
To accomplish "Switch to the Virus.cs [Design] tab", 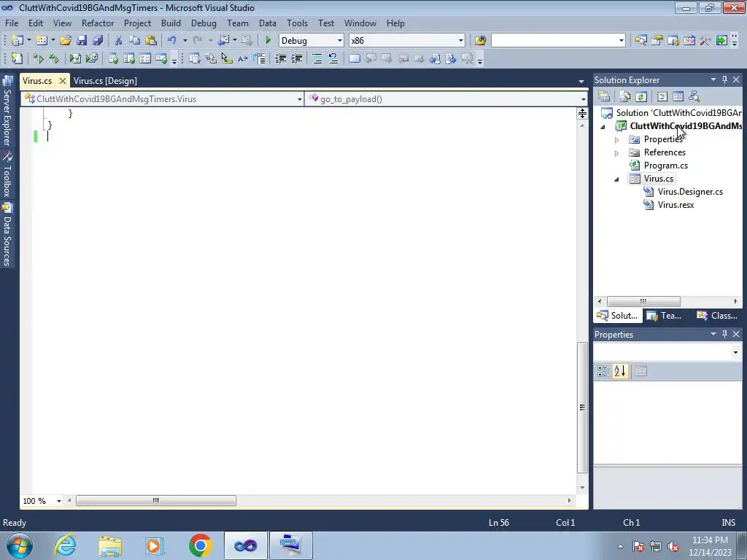I will 105,80.
